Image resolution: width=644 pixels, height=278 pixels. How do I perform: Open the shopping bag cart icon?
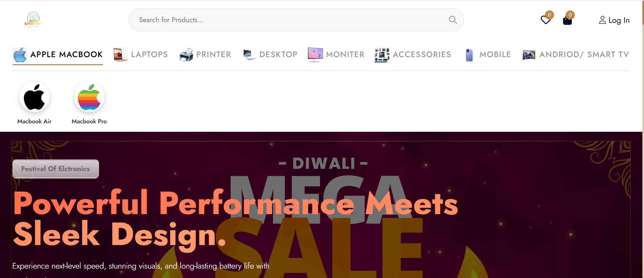(567, 21)
